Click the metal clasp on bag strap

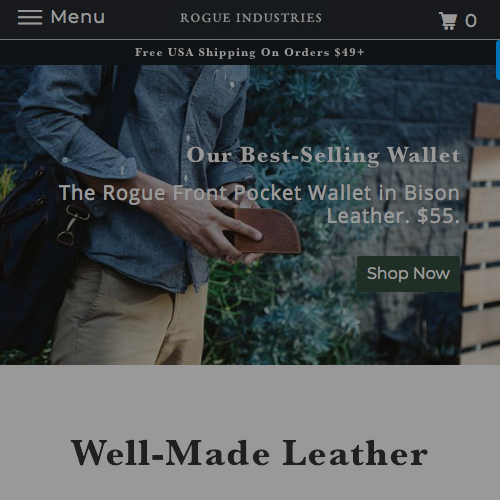click(68, 225)
